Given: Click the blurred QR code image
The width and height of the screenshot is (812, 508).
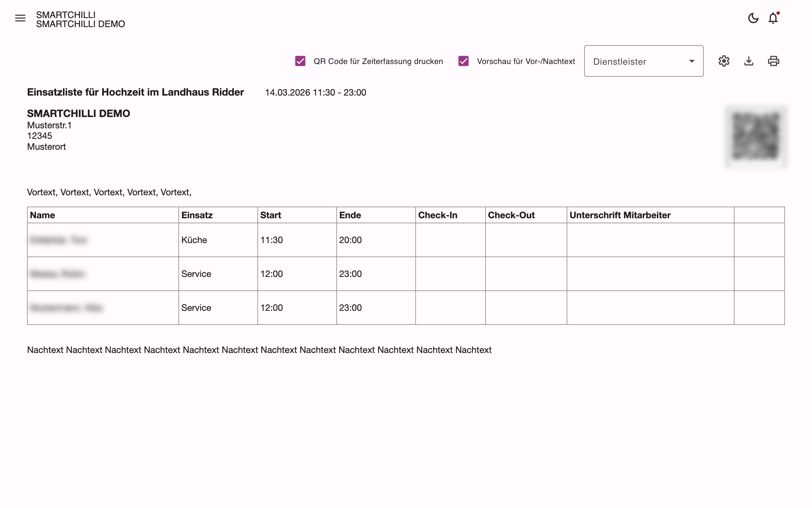Looking at the screenshot, I should coord(756,137).
